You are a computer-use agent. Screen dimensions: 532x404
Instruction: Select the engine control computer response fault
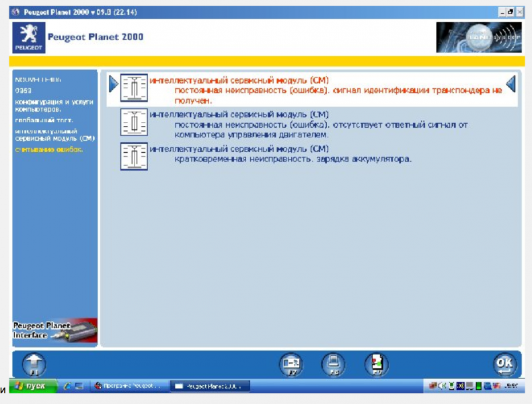coord(316,125)
